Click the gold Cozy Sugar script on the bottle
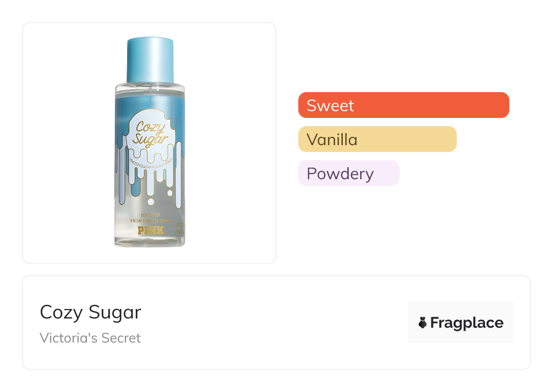This screenshot has width=553, height=392. click(x=150, y=132)
